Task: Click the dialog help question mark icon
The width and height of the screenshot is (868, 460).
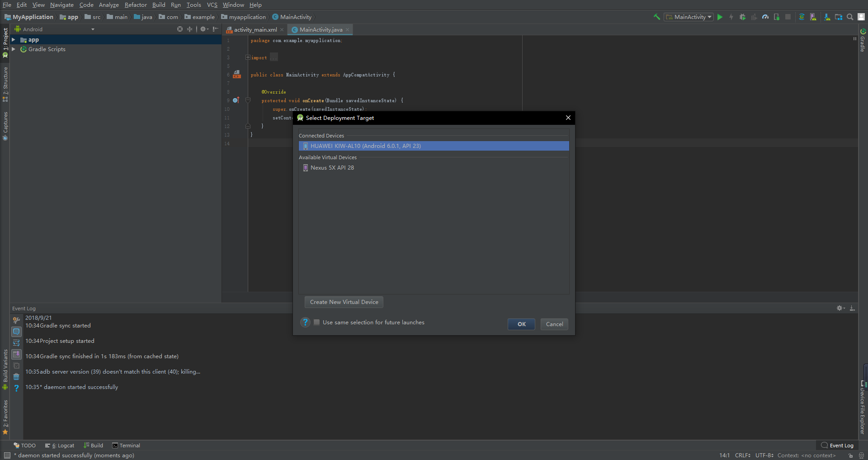Action: (x=305, y=322)
